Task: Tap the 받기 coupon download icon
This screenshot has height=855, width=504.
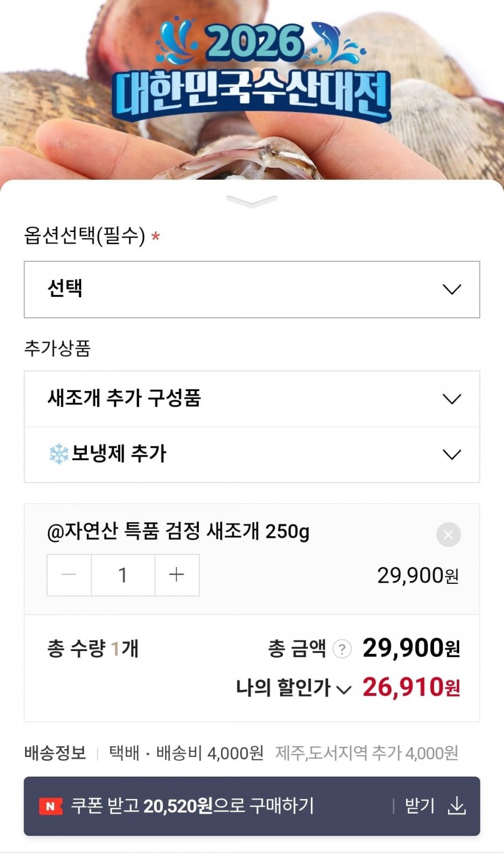Action: click(x=457, y=806)
